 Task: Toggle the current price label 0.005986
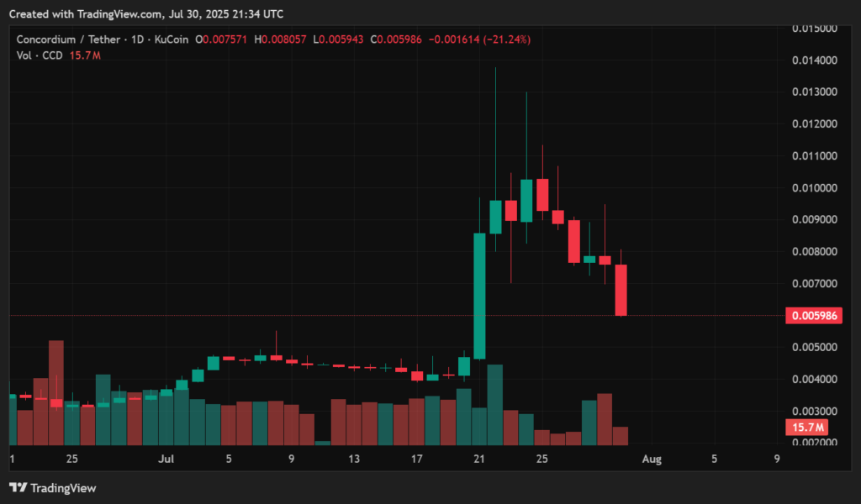tap(812, 315)
